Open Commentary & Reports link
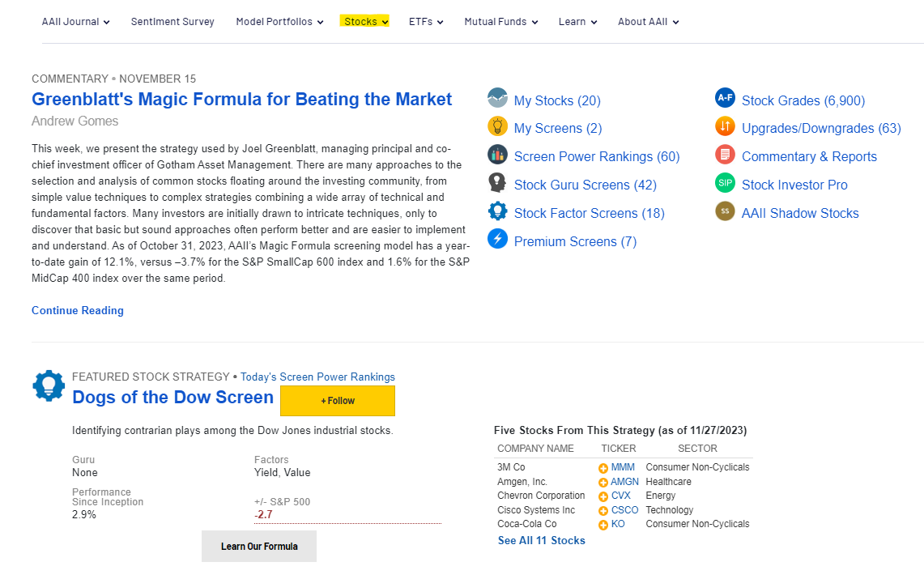Viewport: 924px width, 579px height. (809, 156)
